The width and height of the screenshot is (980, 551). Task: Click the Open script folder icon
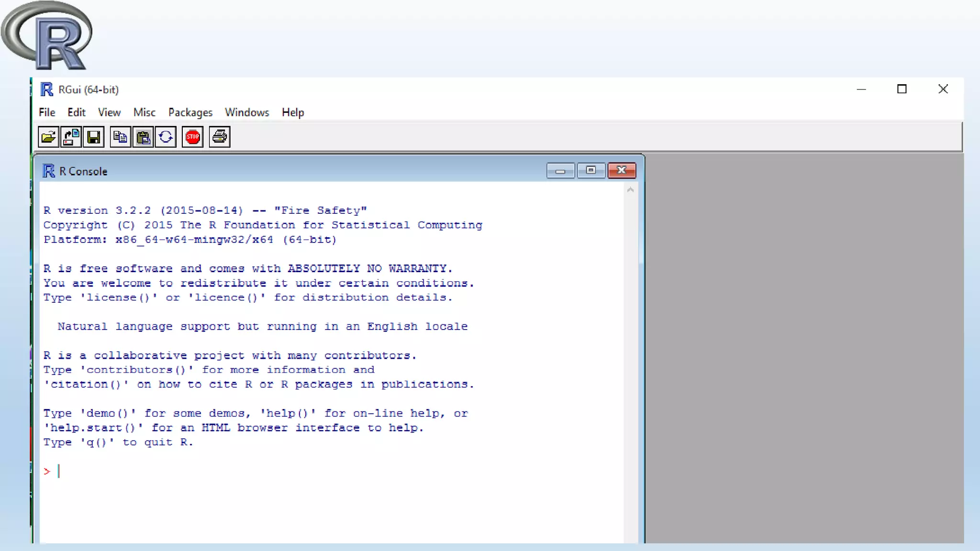coord(48,137)
